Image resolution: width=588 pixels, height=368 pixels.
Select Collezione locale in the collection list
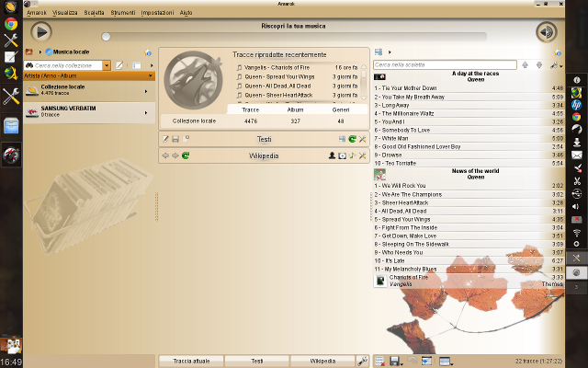89,90
